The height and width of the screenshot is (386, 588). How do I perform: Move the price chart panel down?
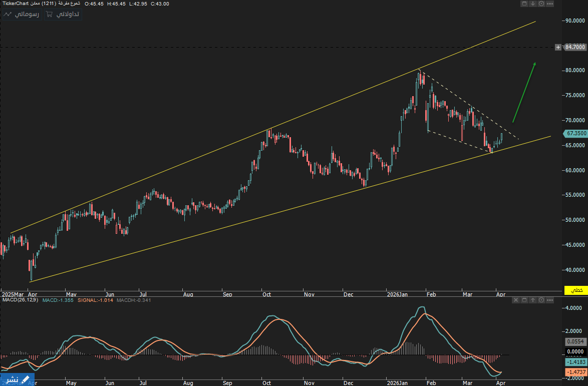click(533, 4)
